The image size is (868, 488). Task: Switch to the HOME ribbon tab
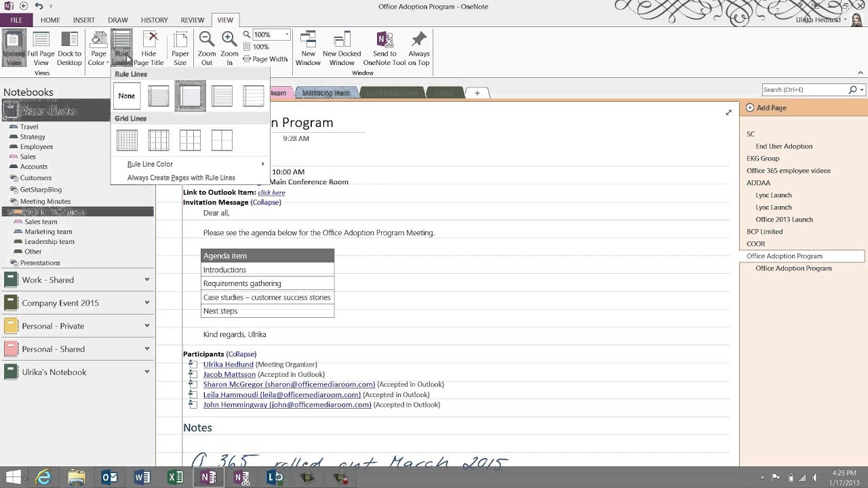pyautogui.click(x=50, y=20)
